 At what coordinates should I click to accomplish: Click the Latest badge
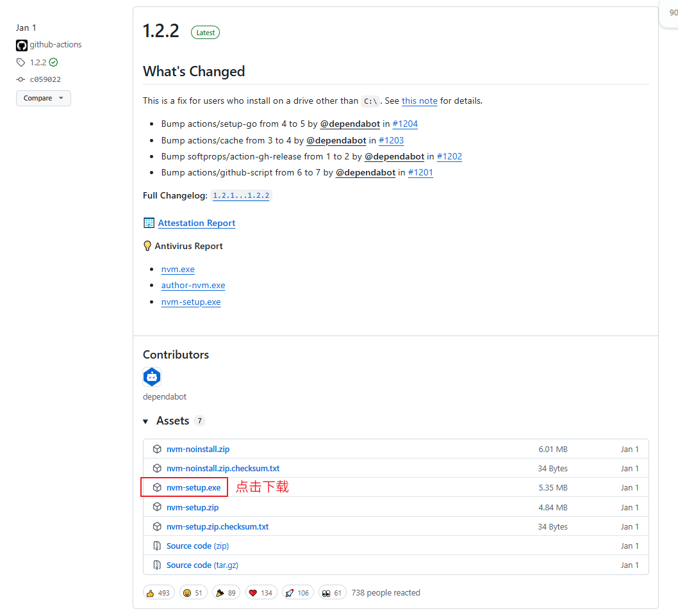point(206,33)
